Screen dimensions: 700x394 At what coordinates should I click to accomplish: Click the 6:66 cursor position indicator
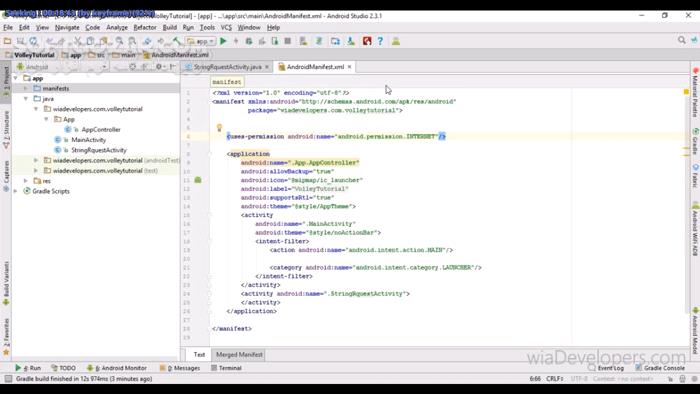point(535,379)
